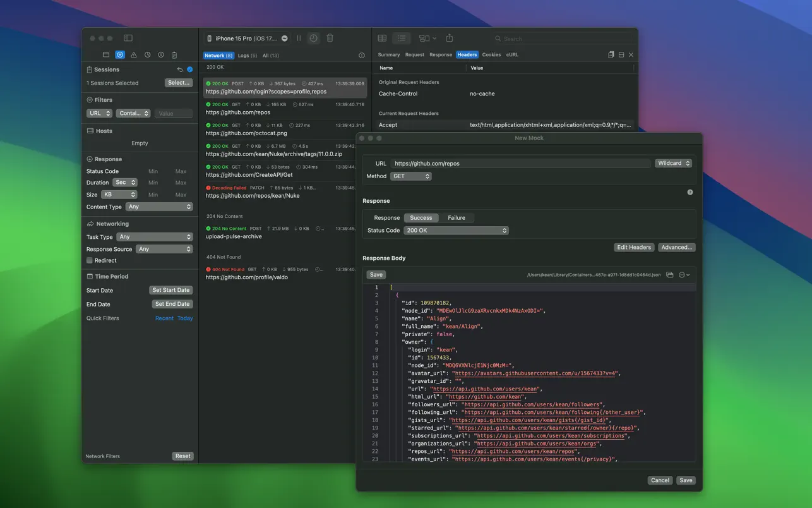Click the Select... sessions button
This screenshot has height=508, width=812.
pos(179,83)
